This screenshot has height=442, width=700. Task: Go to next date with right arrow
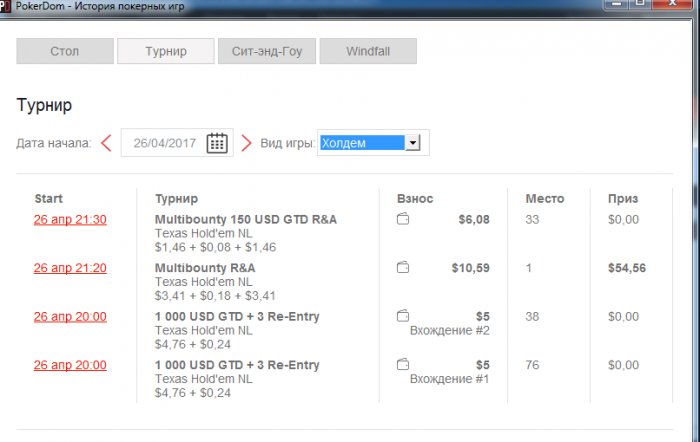point(246,143)
